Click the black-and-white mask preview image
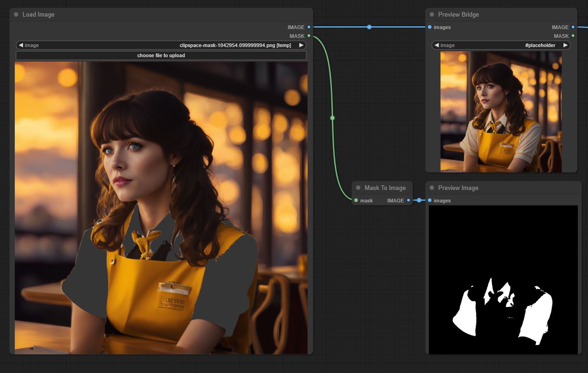Image resolution: width=588 pixels, height=373 pixels. coord(503,279)
